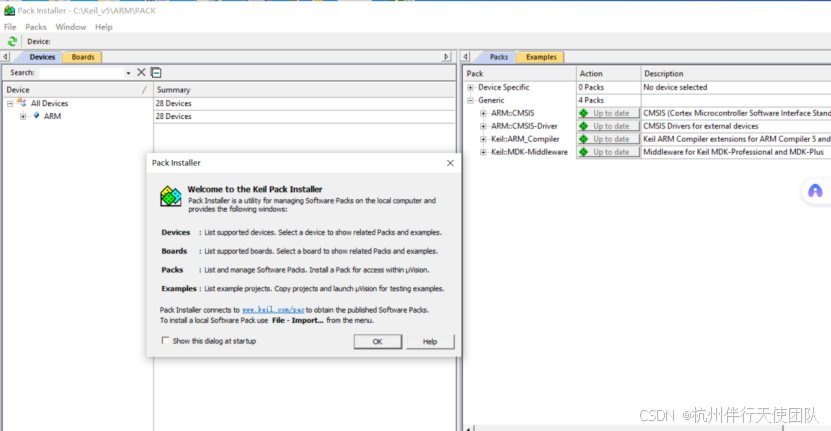Click Up to date button for ARM::CMSIS
Screen dimensions: 831x431
tap(608, 113)
